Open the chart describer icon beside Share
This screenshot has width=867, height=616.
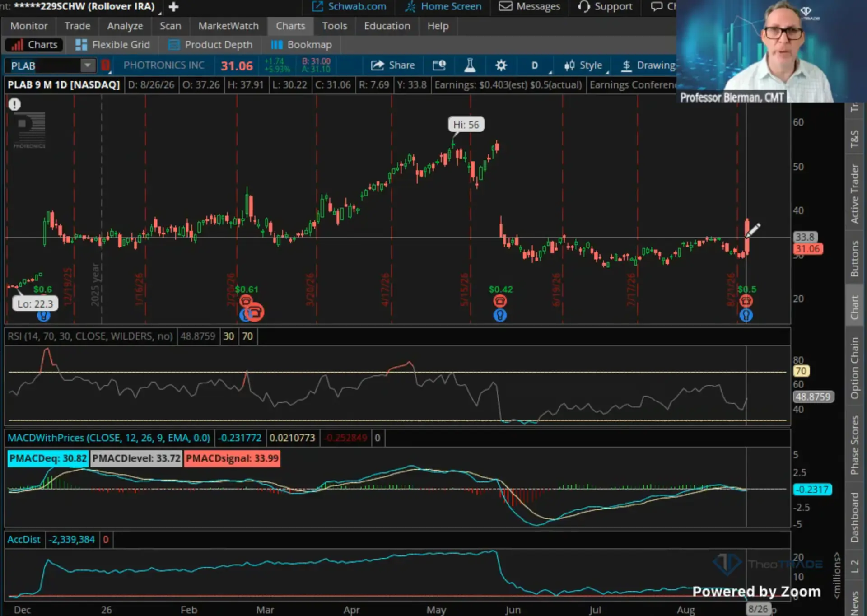pyautogui.click(x=439, y=65)
